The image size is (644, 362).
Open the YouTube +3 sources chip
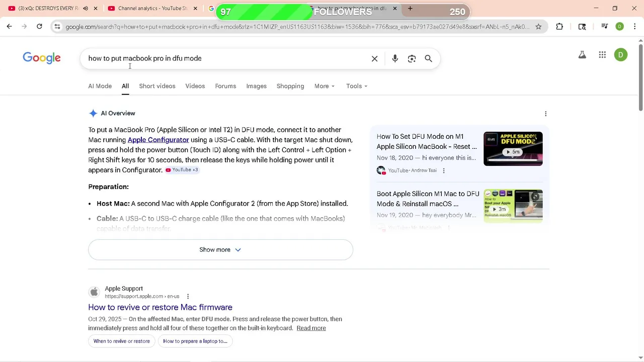tap(182, 170)
